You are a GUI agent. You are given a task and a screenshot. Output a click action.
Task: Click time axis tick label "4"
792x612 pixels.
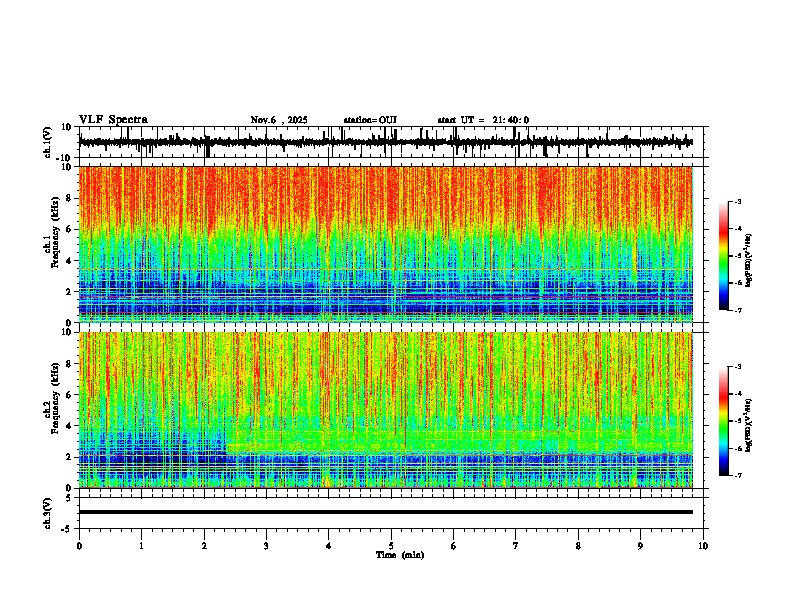[329, 546]
